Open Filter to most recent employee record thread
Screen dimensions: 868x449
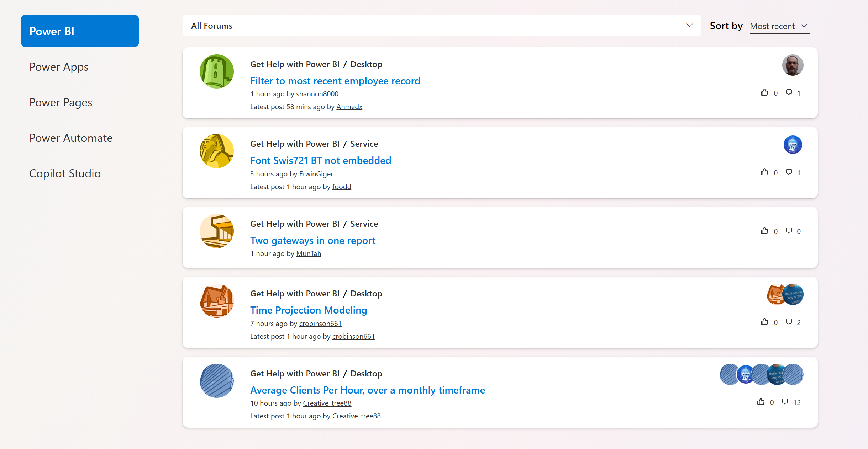click(335, 81)
